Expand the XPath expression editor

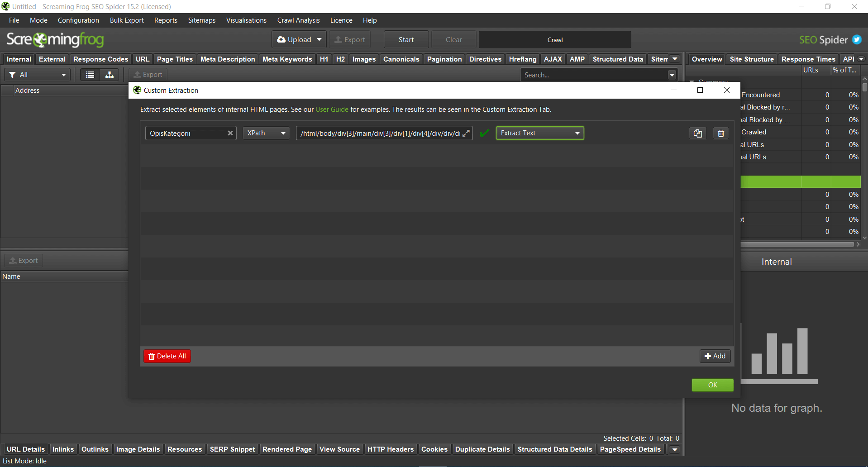[x=466, y=133]
